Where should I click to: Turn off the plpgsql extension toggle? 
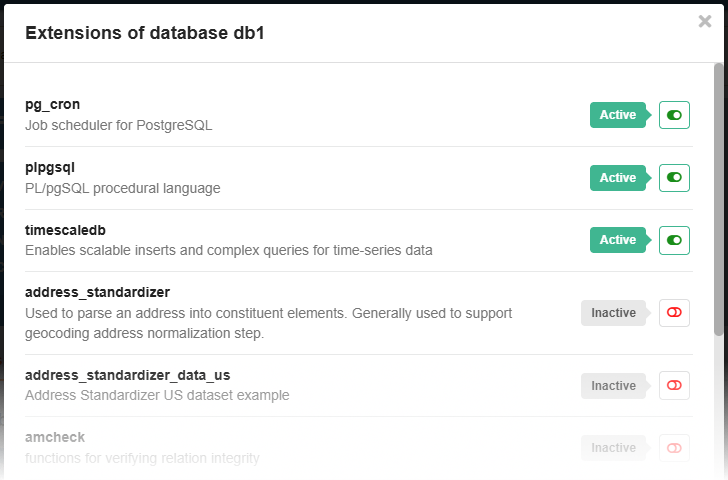coord(674,178)
